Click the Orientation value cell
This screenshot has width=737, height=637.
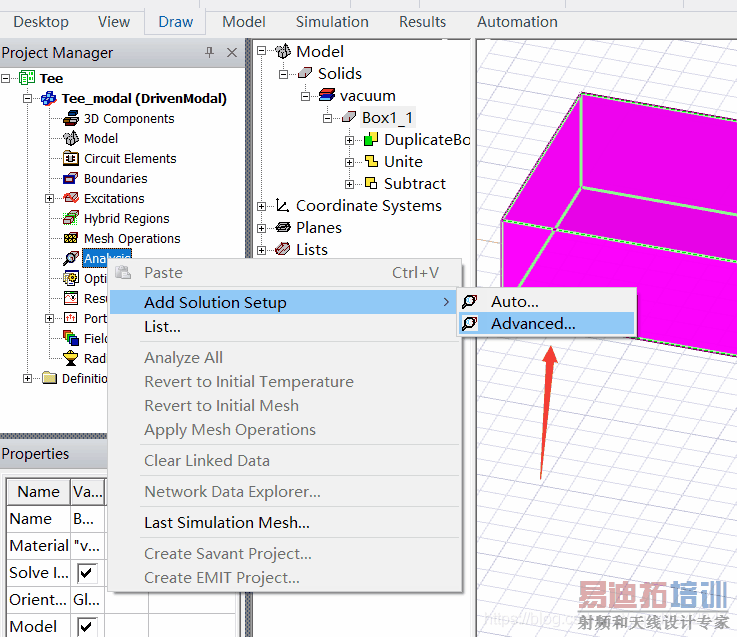coord(87,600)
